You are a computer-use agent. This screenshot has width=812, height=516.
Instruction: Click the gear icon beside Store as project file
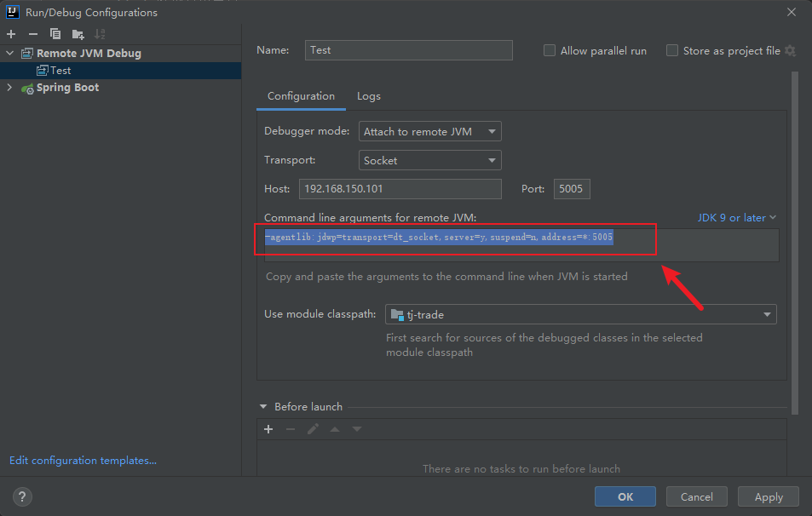point(790,51)
